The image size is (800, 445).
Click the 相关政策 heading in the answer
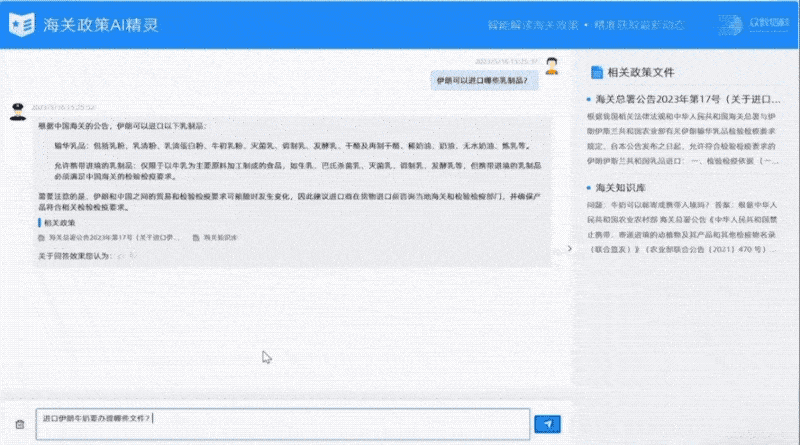(x=59, y=222)
